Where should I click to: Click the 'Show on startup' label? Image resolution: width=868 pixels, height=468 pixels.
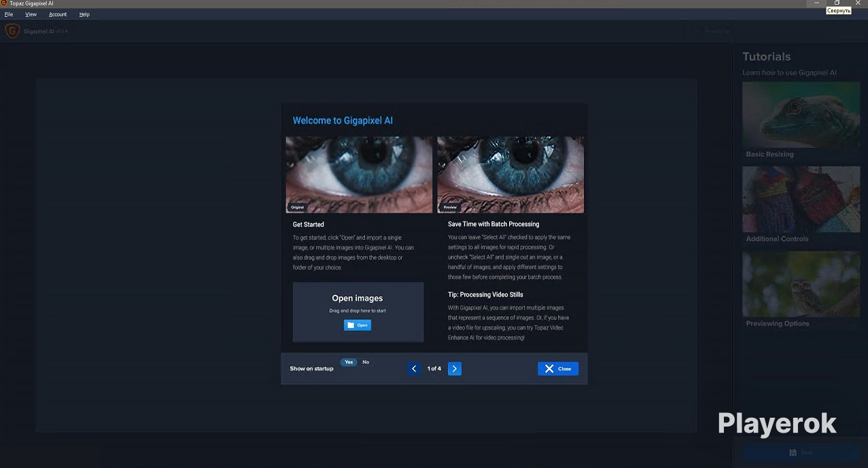pos(311,369)
